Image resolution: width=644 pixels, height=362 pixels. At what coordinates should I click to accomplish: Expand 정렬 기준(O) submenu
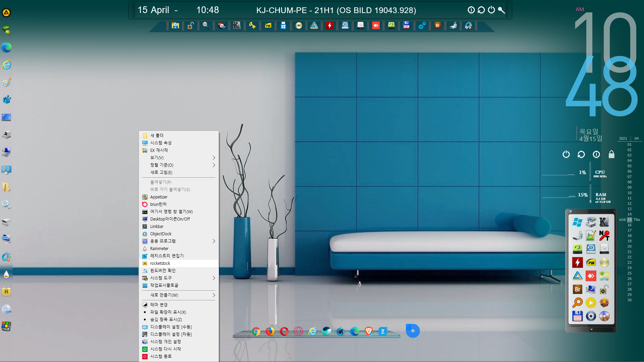coord(178,165)
